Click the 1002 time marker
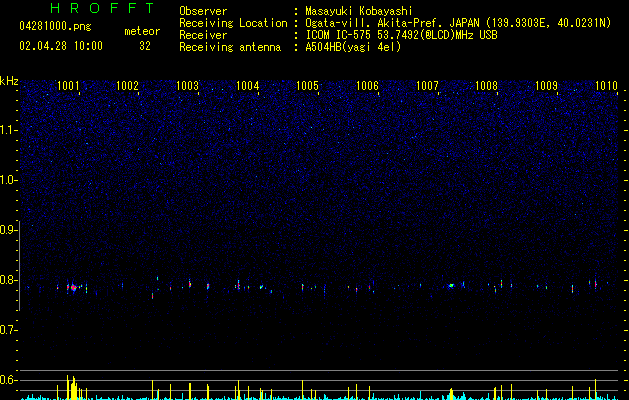This screenshot has width=629, height=400. pos(127,85)
